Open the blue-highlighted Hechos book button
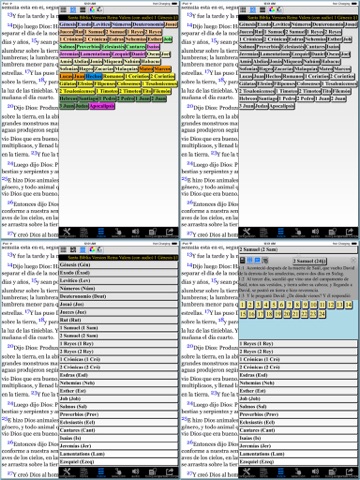The image size is (360, 480). (x=94, y=76)
